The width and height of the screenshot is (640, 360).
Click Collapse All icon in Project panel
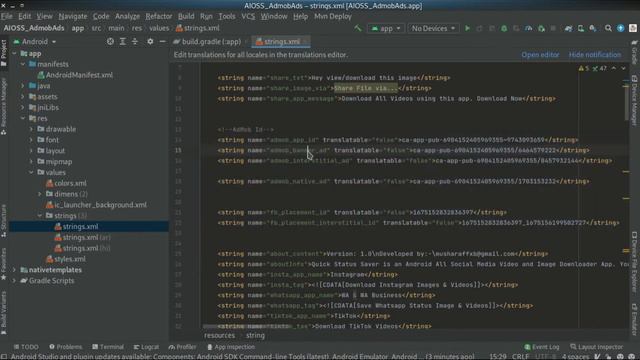click(x=135, y=42)
